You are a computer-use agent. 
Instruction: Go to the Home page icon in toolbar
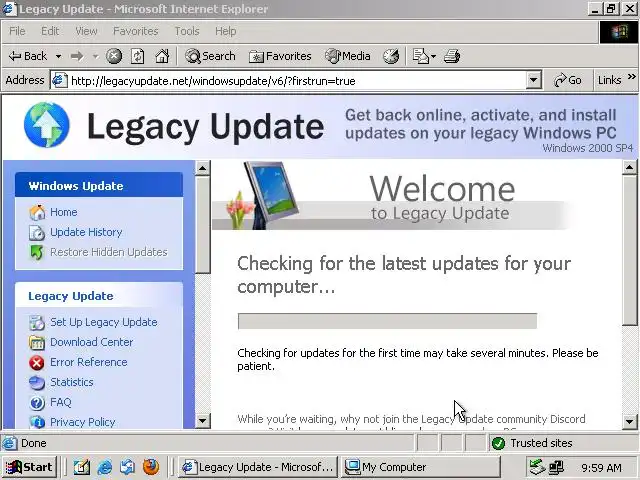162,56
